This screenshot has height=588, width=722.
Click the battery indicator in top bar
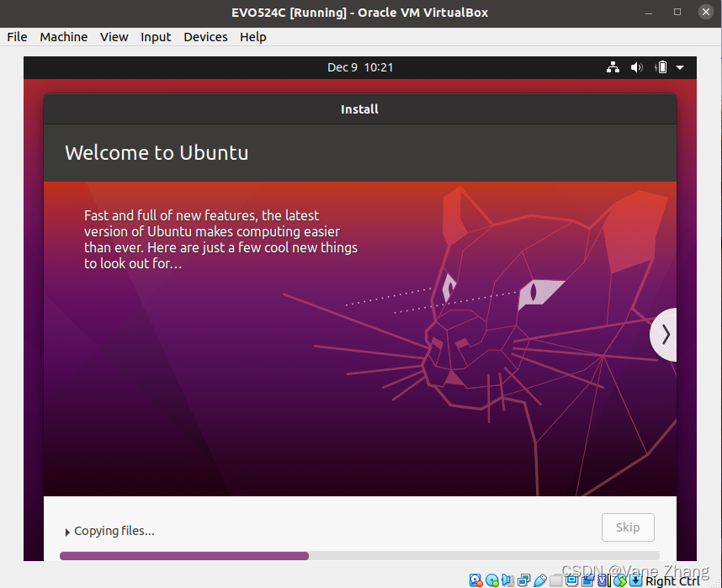pyautogui.click(x=661, y=67)
